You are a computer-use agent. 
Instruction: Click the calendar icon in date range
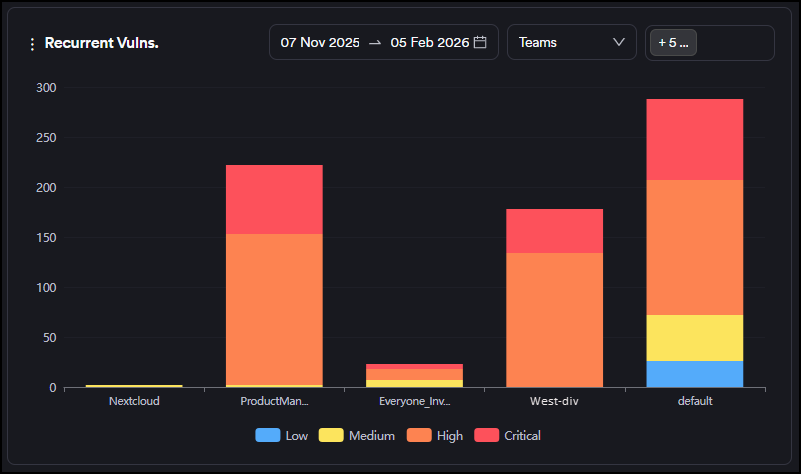pos(480,43)
